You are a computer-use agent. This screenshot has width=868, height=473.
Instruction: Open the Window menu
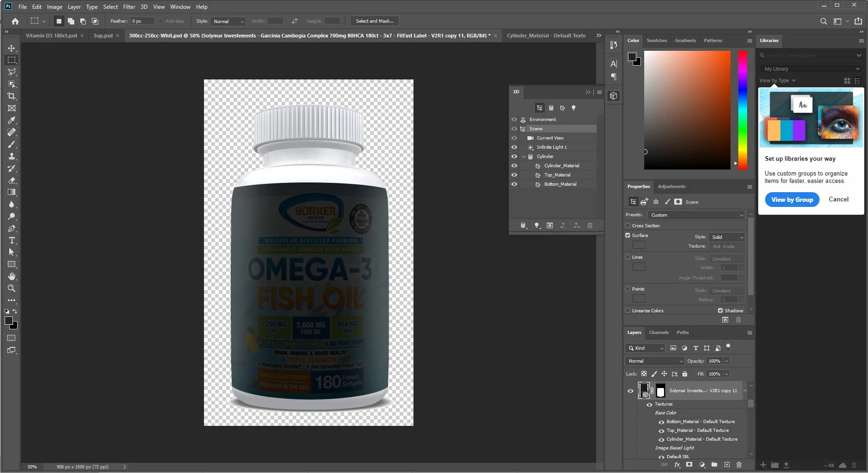point(180,7)
